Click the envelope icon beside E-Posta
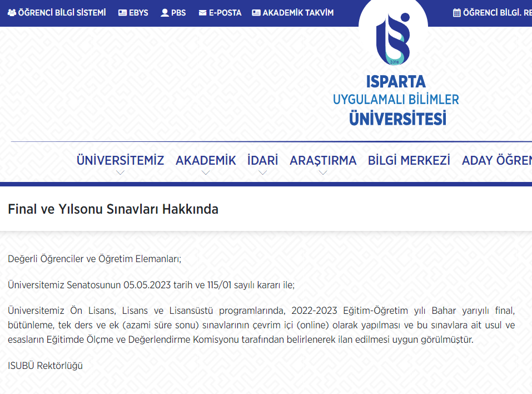 click(x=202, y=12)
